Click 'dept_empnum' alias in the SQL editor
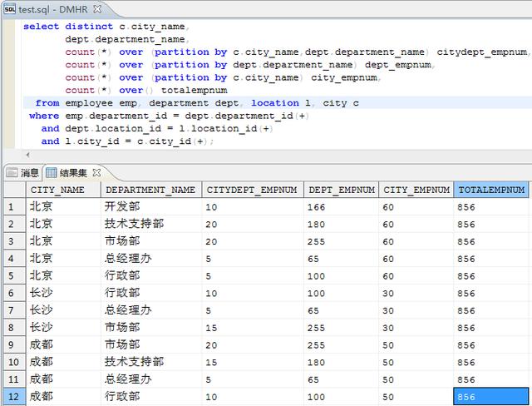The image size is (532, 406). [397, 65]
